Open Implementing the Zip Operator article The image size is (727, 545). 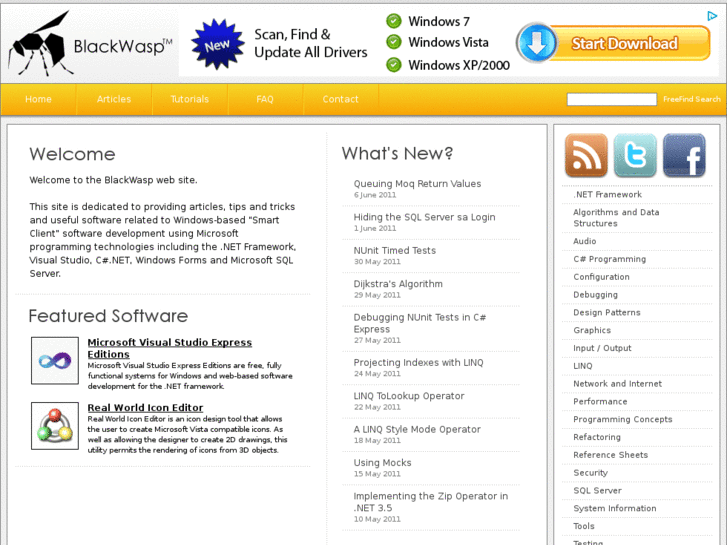coord(431,502)
